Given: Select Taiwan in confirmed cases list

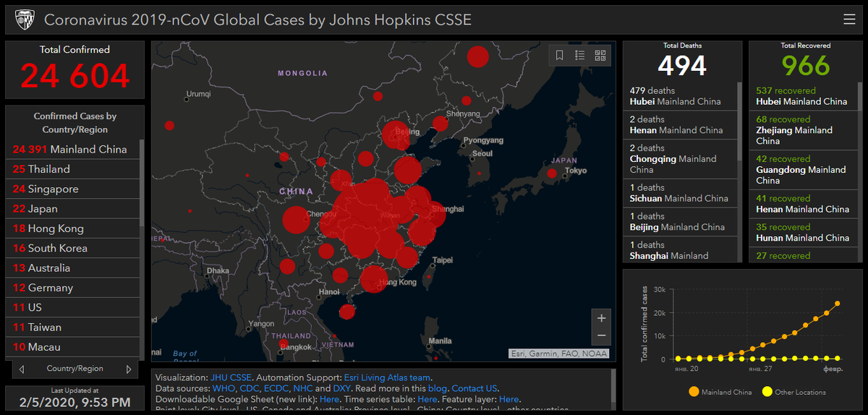Looking at the screenshot, I should (x=72, y=327).
